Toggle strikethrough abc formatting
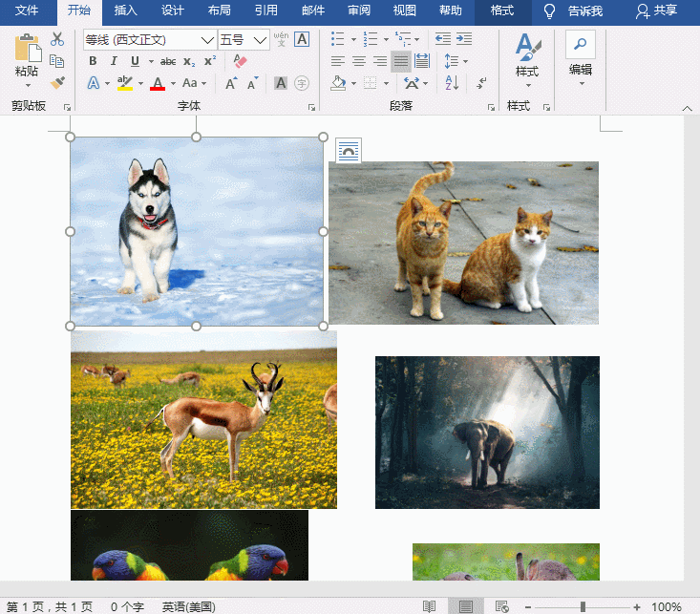The height and width of the screenshot is (614, 700). [168, 61]
